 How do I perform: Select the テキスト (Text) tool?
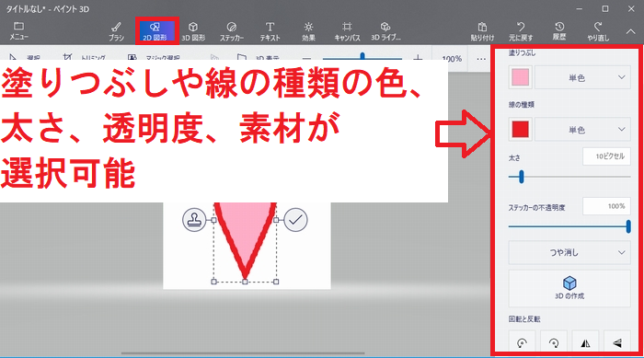(270, 31)
